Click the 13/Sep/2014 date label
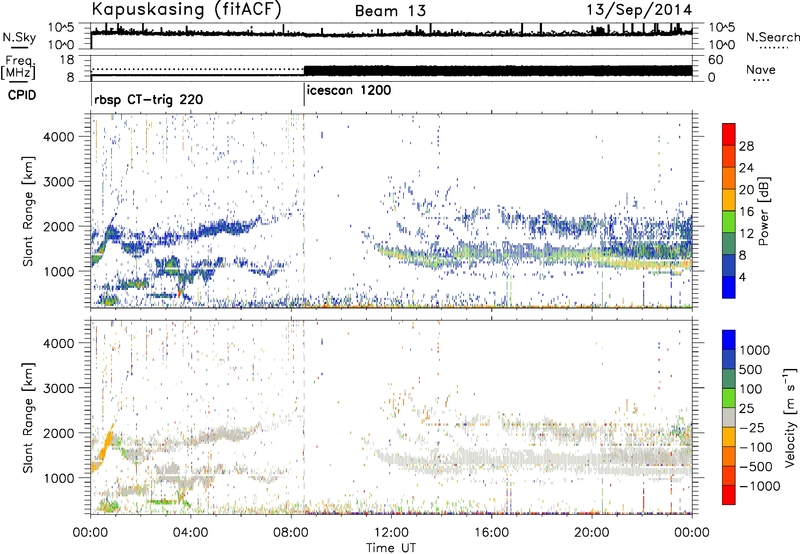The height and width of the screenshot is (554, 800). [x=639, y=10]
